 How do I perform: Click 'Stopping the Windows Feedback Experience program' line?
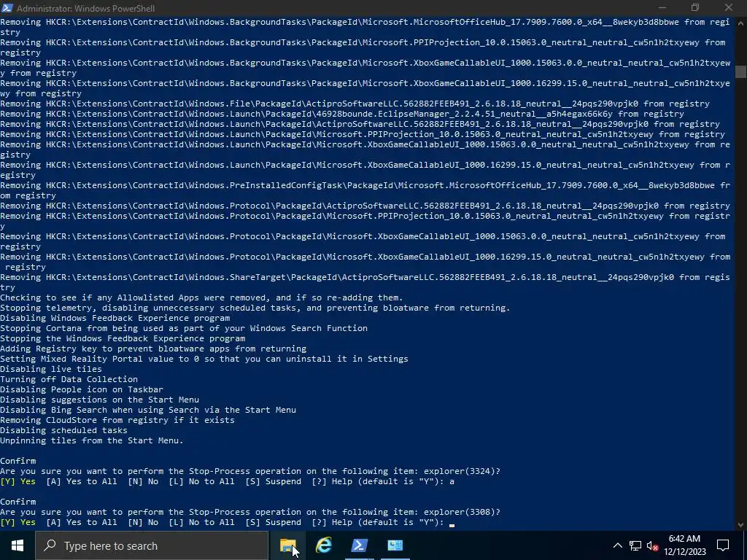(123, 338)
